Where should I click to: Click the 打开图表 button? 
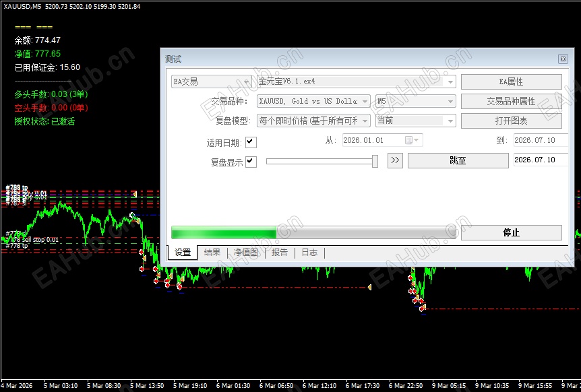pyautogui.click(x=512, y=121)
